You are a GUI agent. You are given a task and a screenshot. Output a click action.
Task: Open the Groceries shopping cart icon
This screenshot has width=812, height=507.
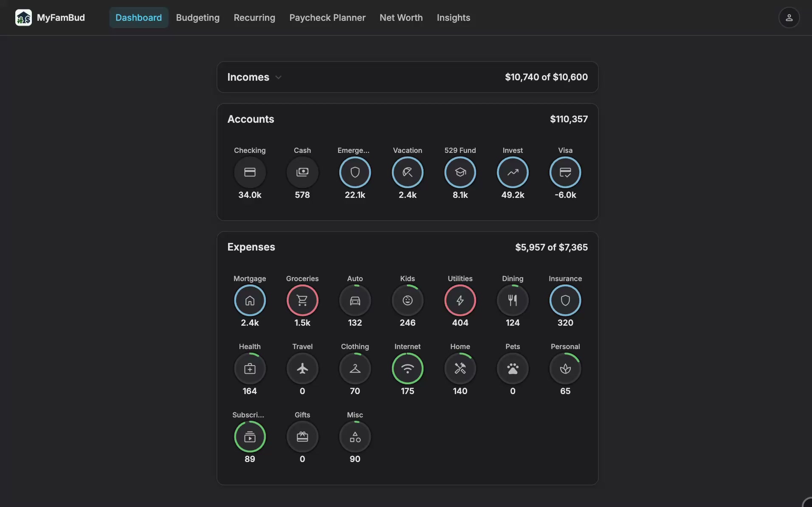pos(302,300)
